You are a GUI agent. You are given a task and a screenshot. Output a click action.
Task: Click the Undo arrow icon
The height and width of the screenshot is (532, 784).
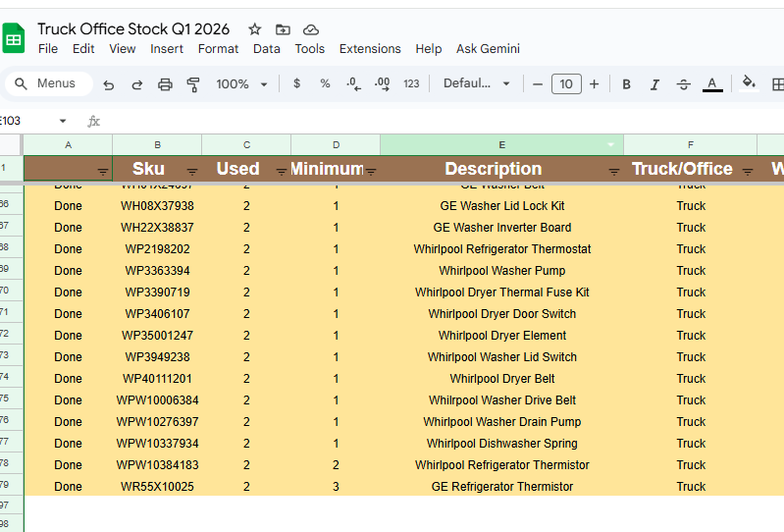click(x=109, y=84)
